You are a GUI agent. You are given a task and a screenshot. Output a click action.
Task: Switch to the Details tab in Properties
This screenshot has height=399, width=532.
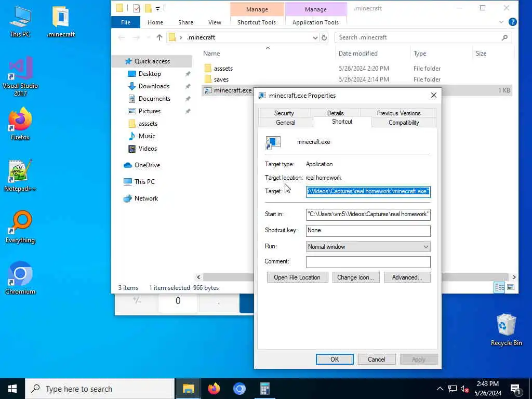click(335, 113)
